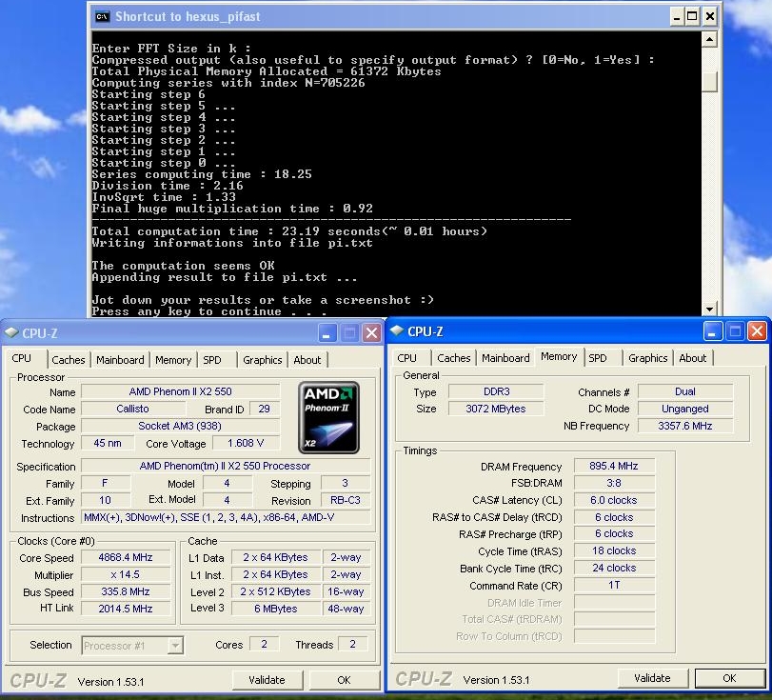Close the hexus_pifast console window
The image size is (772, 700).
point(710,16)
